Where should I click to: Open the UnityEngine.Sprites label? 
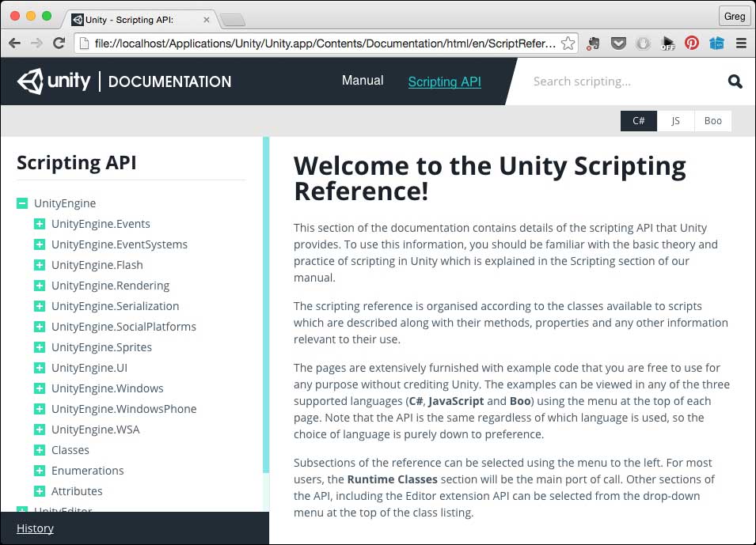point(102,347)
